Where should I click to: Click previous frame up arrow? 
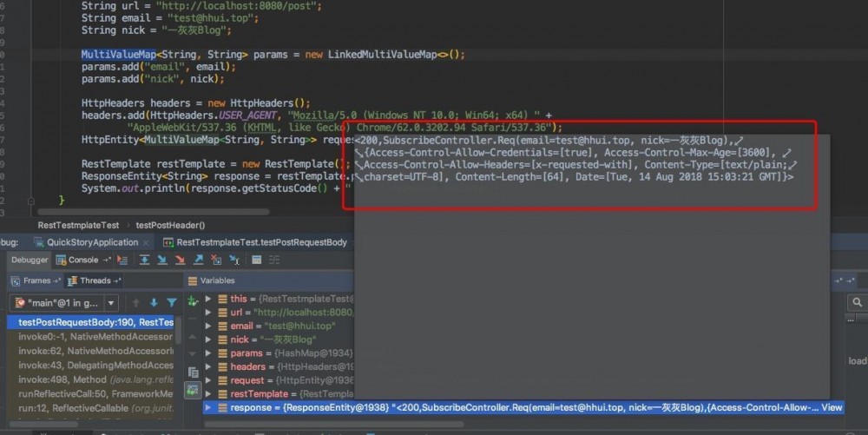(x=136, y=303)
